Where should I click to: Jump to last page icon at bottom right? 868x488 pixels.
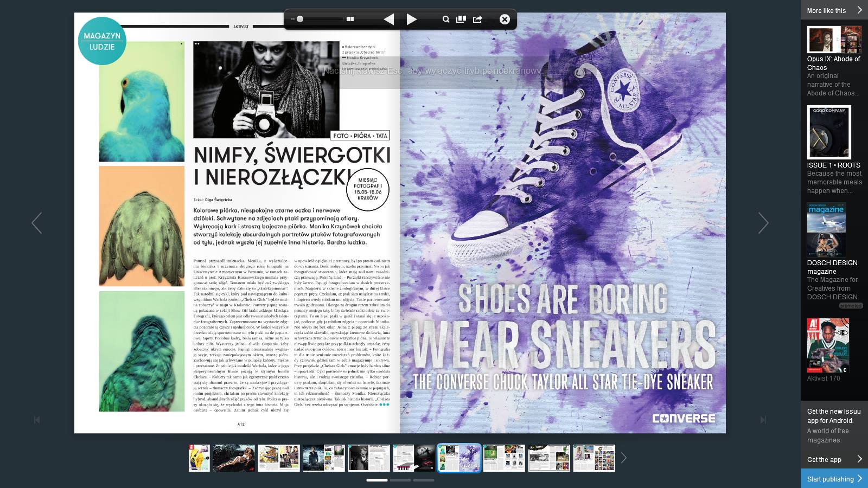click(763, 420)
